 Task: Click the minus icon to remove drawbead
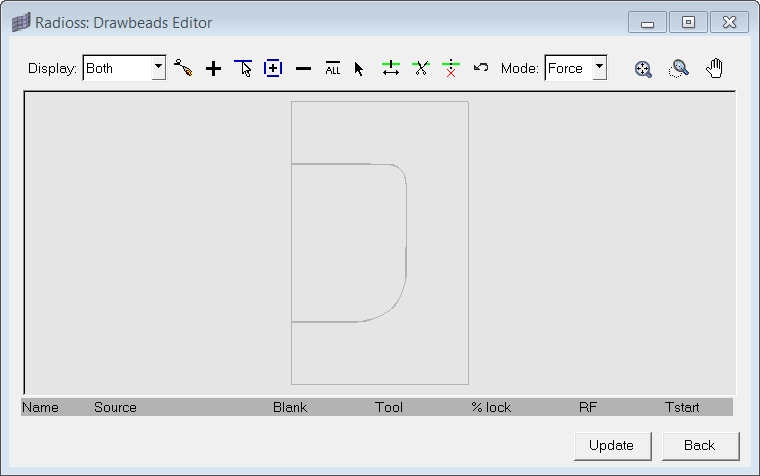click(303, 69)
